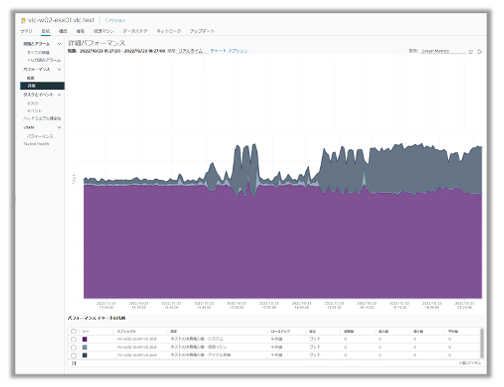
Task: Click the ワット unit cell in the システム row
Action: coord(314,339)
